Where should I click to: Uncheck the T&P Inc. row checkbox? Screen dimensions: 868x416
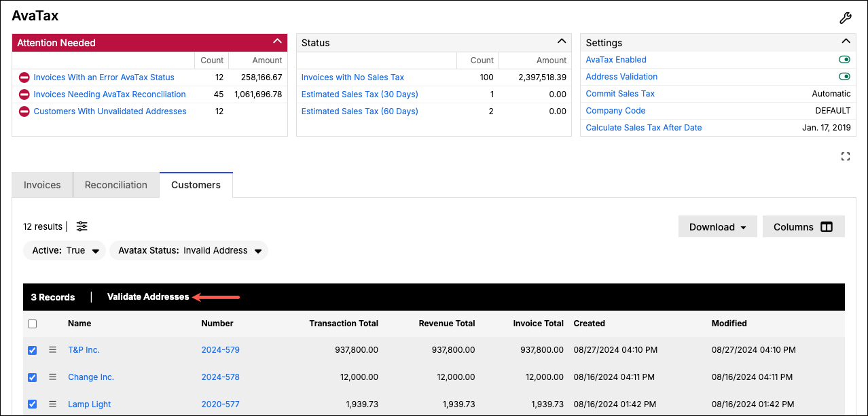coord(32,350)
